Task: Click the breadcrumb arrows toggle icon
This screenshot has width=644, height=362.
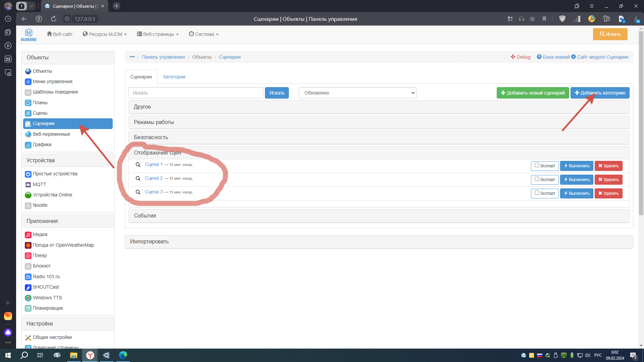Action: [x=132, y=57]
